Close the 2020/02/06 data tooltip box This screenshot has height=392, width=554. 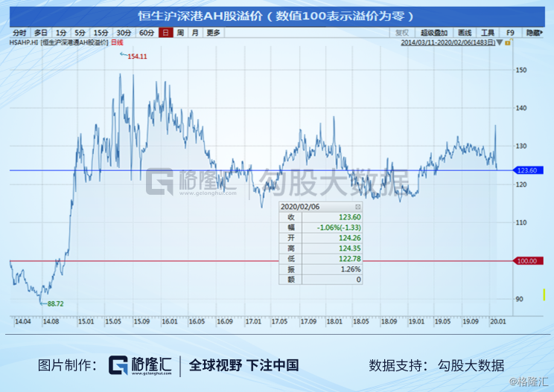coord(357,207)
